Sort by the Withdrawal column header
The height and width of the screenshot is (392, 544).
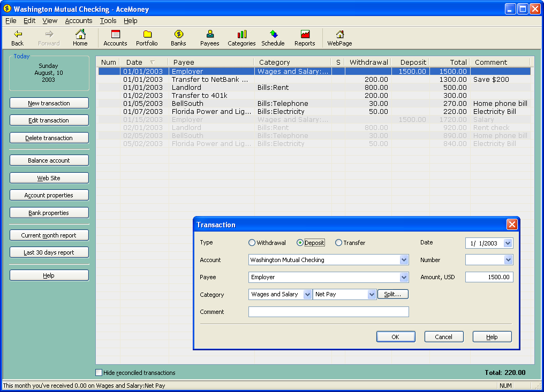click(368, 62)
